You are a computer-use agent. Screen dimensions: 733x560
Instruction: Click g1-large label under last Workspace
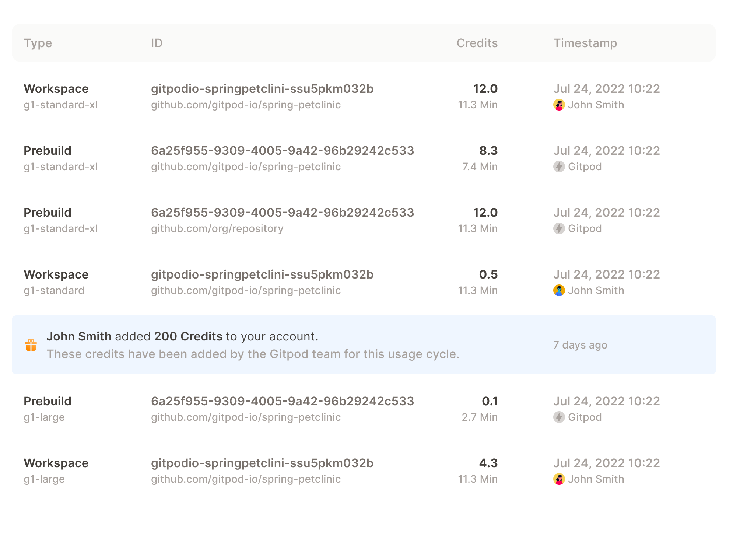[x=44, y=479]
